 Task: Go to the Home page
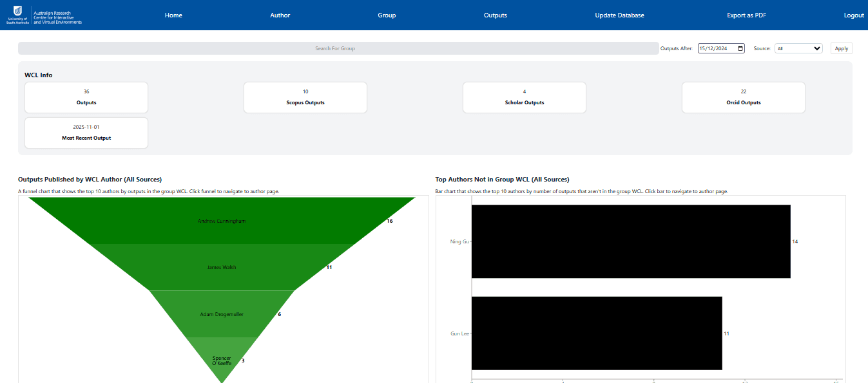tap(173, 15)
